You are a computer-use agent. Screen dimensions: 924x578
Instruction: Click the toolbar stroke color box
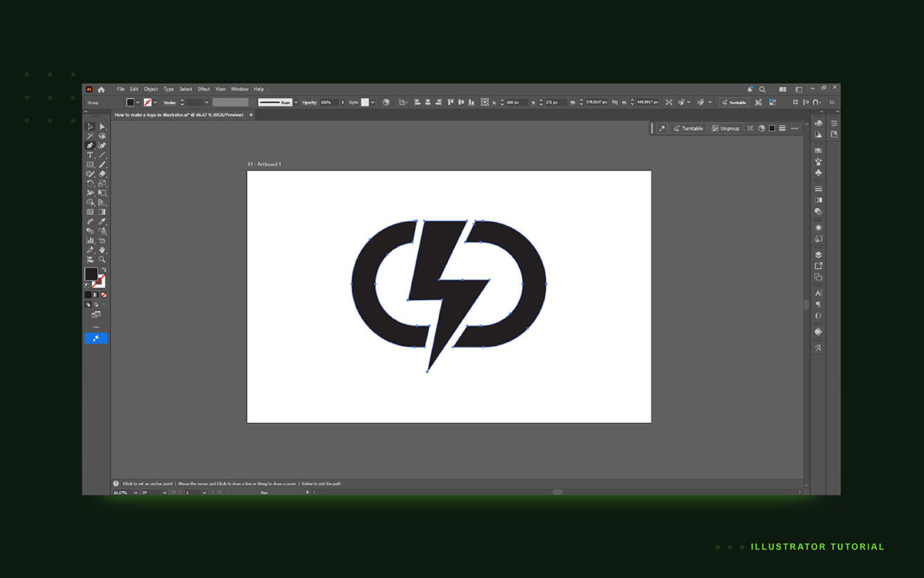tap(101, 284)
